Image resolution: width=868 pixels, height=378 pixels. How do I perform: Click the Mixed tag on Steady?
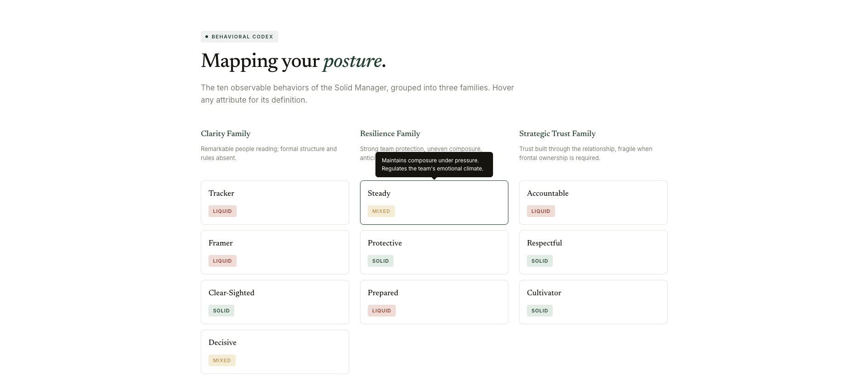[381, 211]
